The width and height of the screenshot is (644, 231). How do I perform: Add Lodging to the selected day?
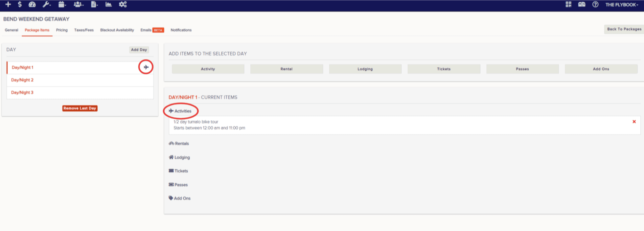coord(365,69)
